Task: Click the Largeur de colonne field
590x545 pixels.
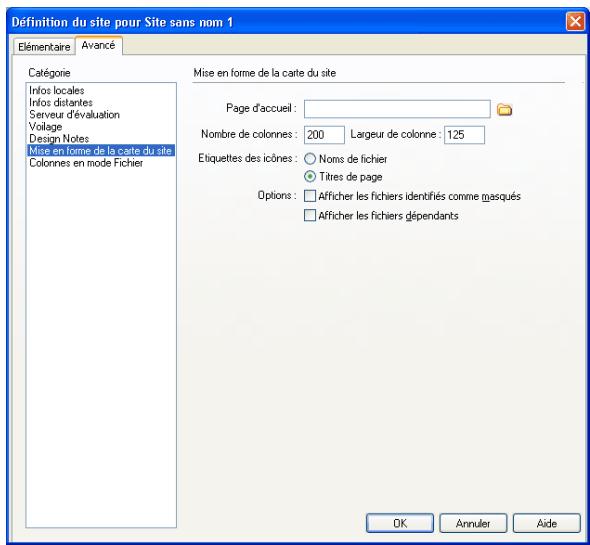Action: [x=464, y=135]
